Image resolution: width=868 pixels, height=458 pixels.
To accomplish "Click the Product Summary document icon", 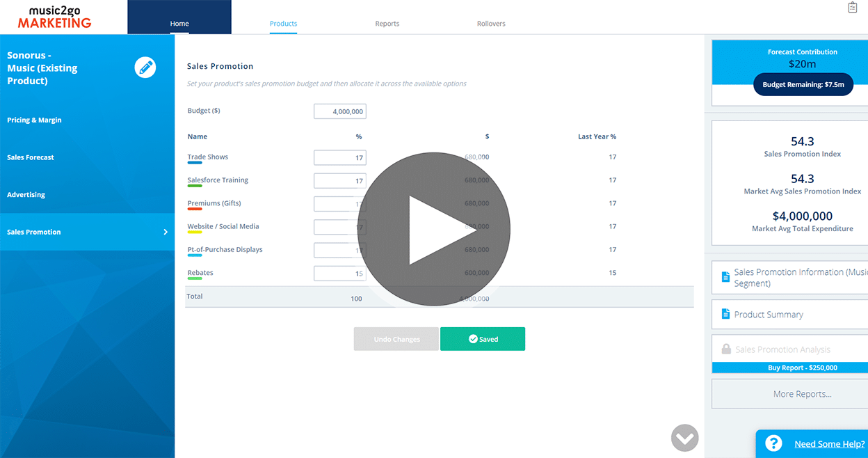I will [725, 315].
